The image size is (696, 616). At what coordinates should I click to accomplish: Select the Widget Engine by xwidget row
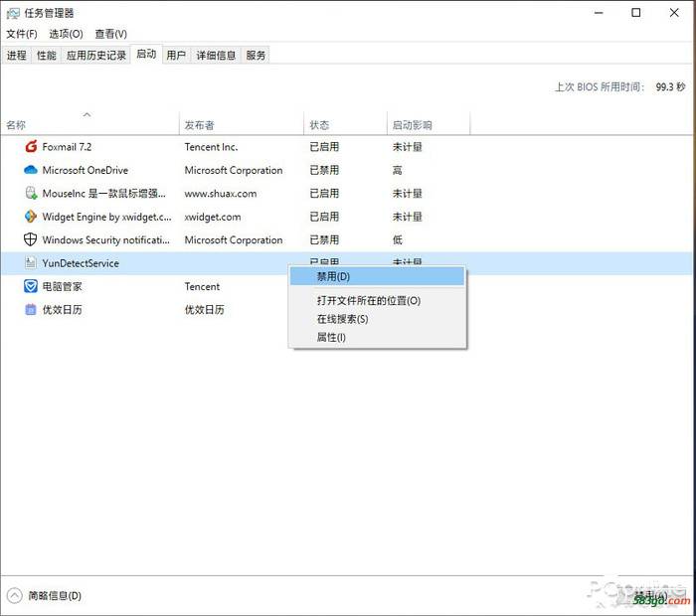click(107, 217)
